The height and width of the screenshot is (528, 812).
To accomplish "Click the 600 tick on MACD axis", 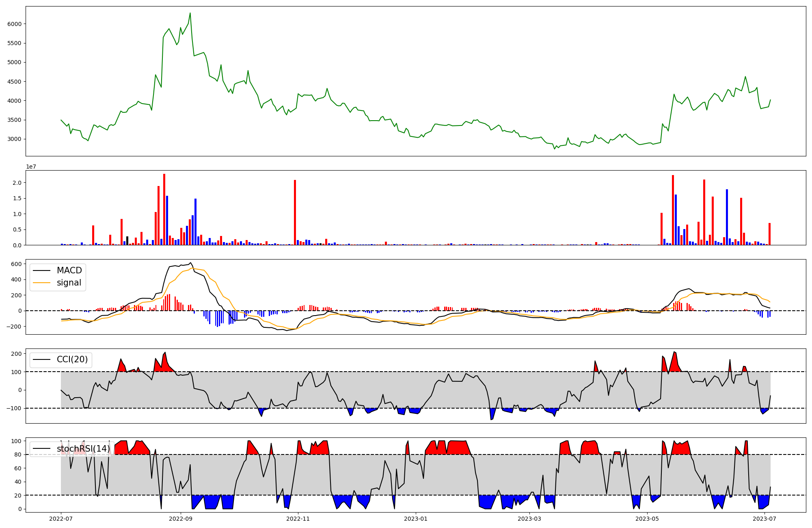I will (x=16, y=264).
